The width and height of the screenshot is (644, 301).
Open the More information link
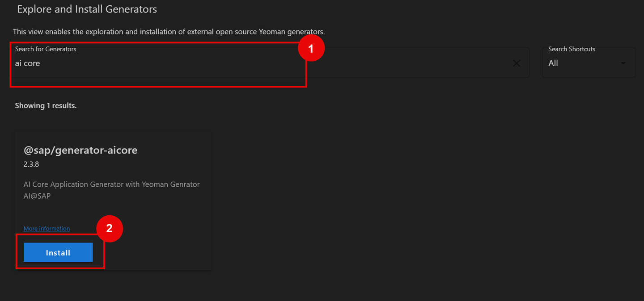pos(47,229)
